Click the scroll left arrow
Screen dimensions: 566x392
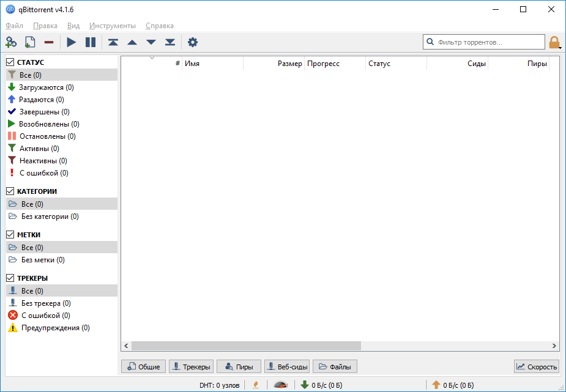(x=126, y=346)
